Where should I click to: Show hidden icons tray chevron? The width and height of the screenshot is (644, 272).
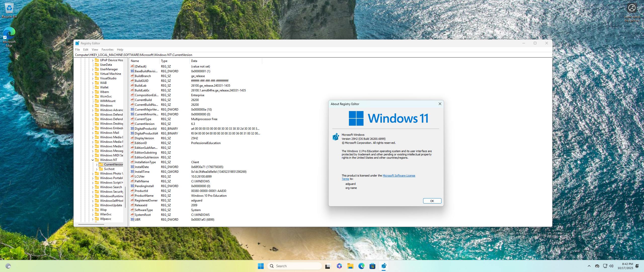click(x=589, y=266)
